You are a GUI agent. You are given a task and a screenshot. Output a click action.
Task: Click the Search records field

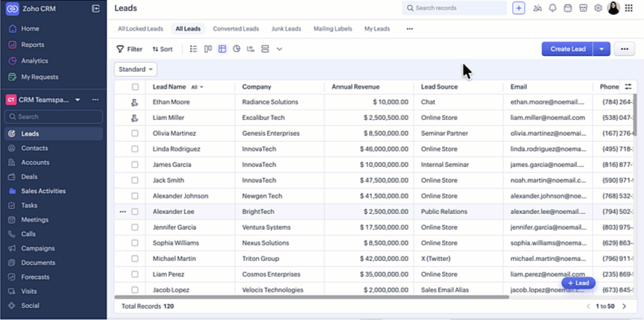tap(455, 8)
